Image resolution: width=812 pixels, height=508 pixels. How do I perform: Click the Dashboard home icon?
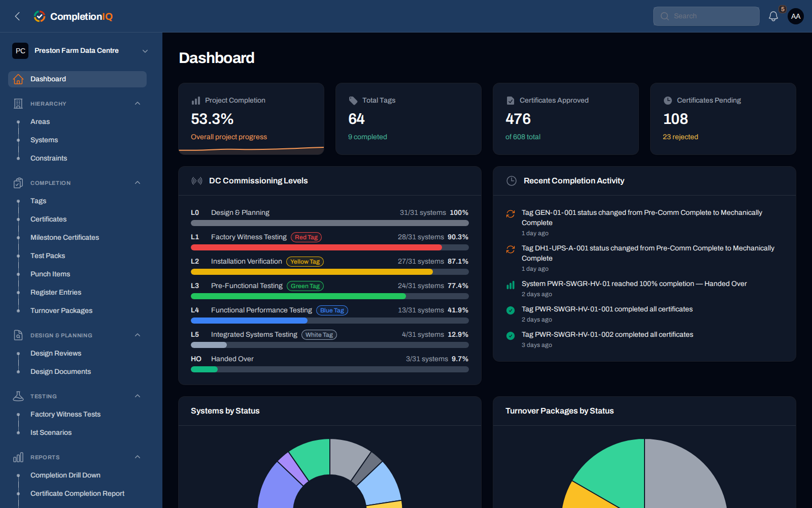[18, 79]
